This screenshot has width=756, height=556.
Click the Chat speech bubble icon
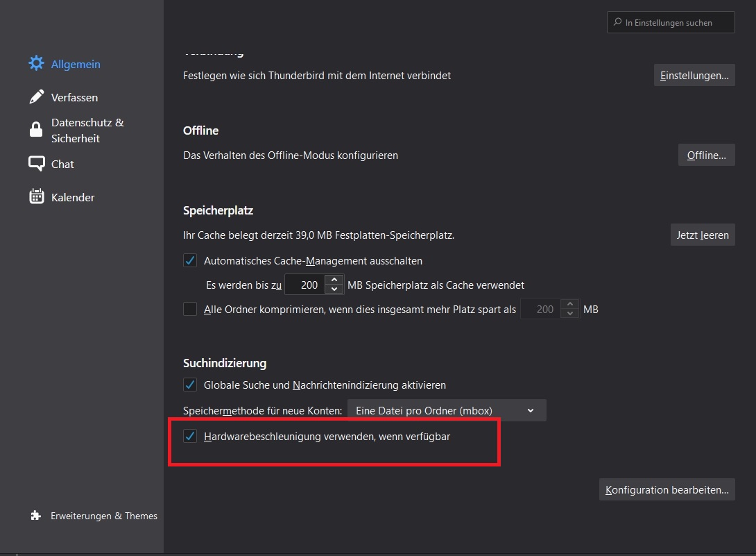pos(36,164)
